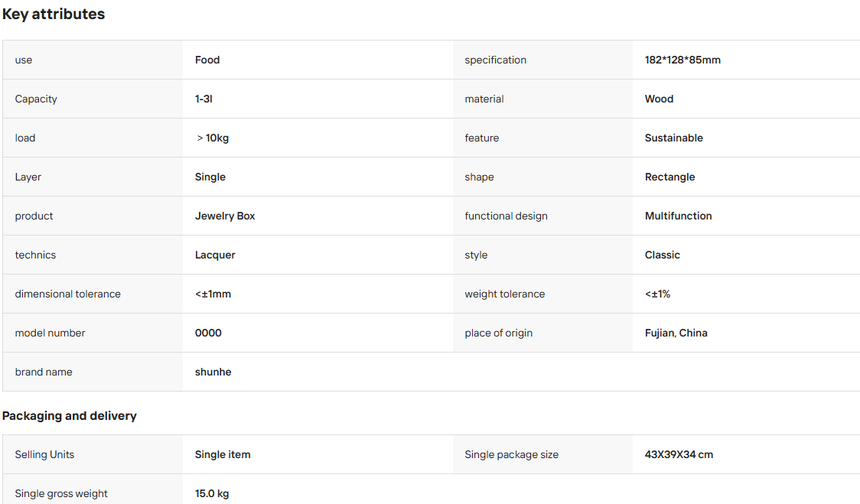This screenshot has width=860, height=504.
Task: Select the brand name value shunhe
Action: coord(213,372)
